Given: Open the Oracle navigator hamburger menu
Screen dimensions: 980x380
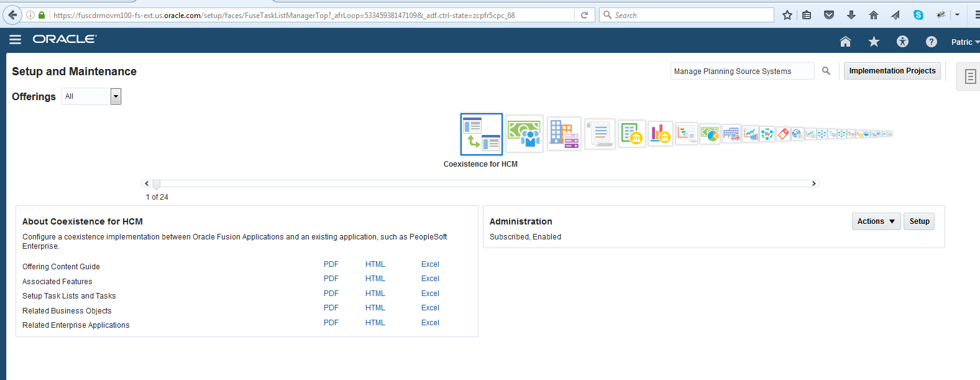Looking at the screenshot, I should [x=16, y=39].
